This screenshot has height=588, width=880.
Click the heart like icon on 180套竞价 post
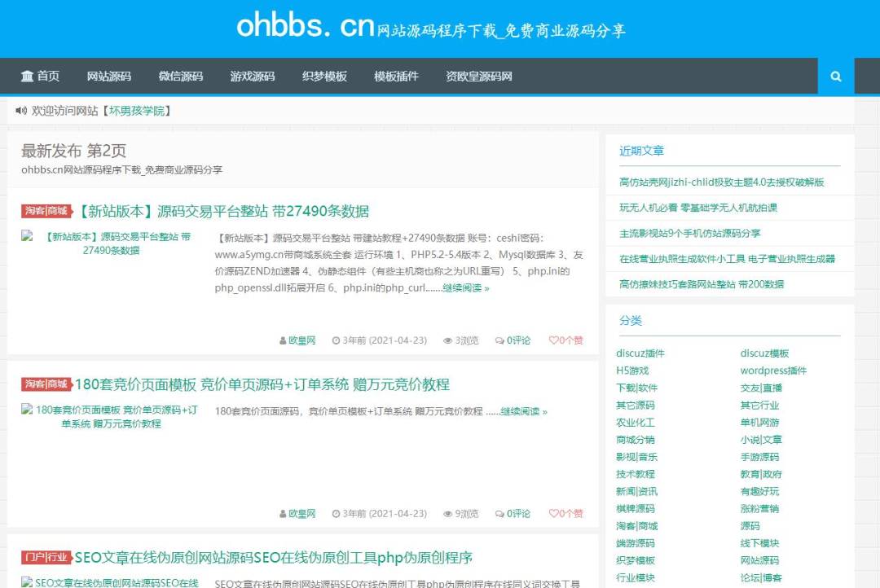(554, 514)
